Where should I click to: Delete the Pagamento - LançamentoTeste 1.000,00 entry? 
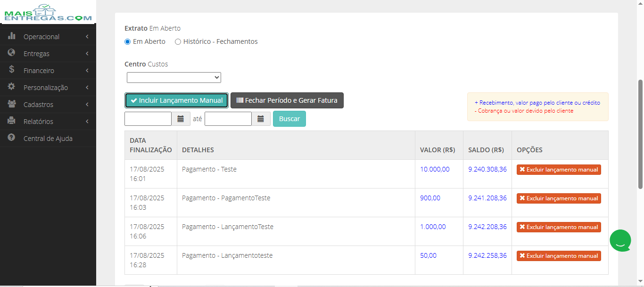559,227
